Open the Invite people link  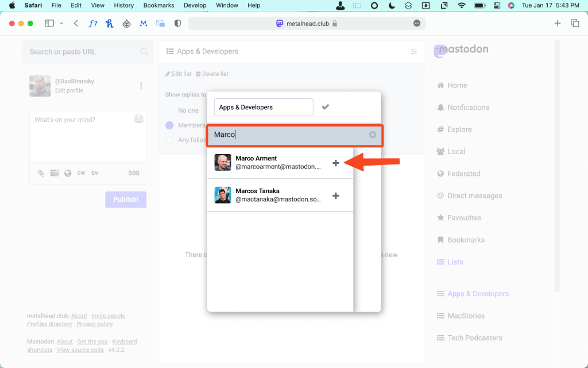(109, 316)
